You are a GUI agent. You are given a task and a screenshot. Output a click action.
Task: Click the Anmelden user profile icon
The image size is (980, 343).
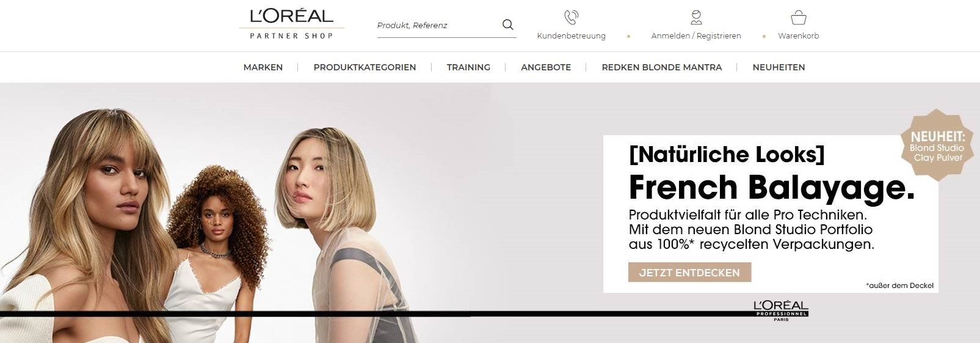tap(696, 17)
